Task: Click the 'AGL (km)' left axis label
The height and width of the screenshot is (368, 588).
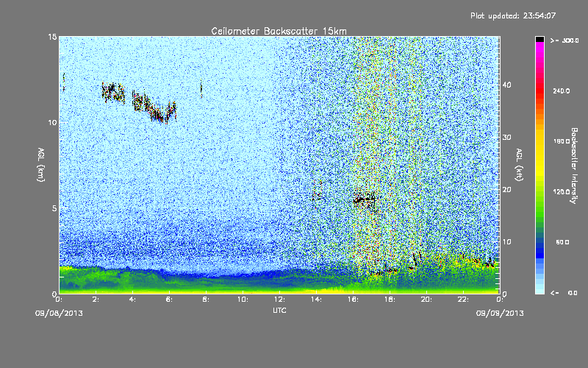Action: tap(41, 165)
